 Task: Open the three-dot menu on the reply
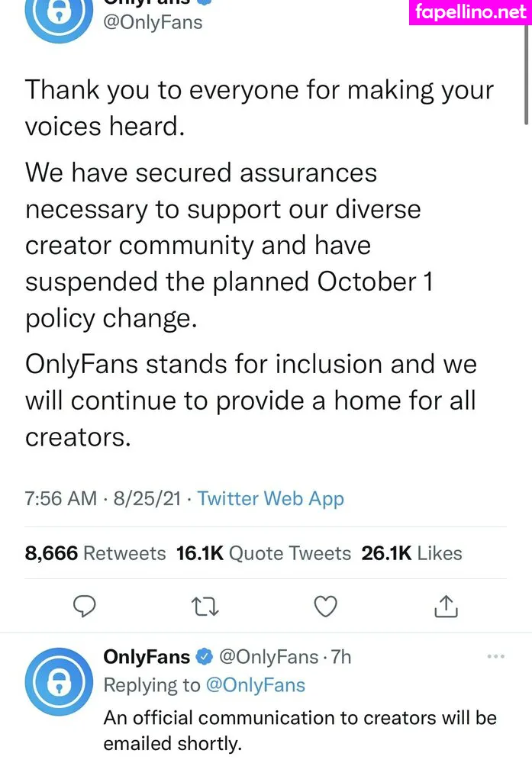496,656
